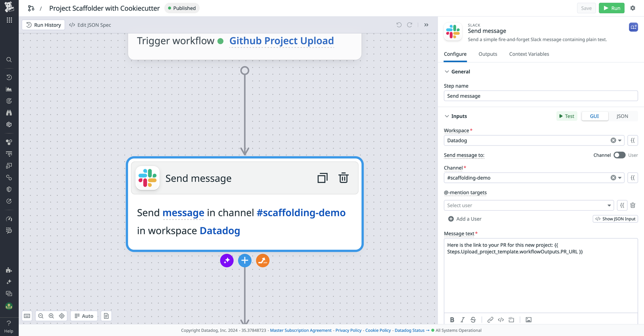Open the Datadog logo home icon

pyautogui.click(x=9, y=7)
